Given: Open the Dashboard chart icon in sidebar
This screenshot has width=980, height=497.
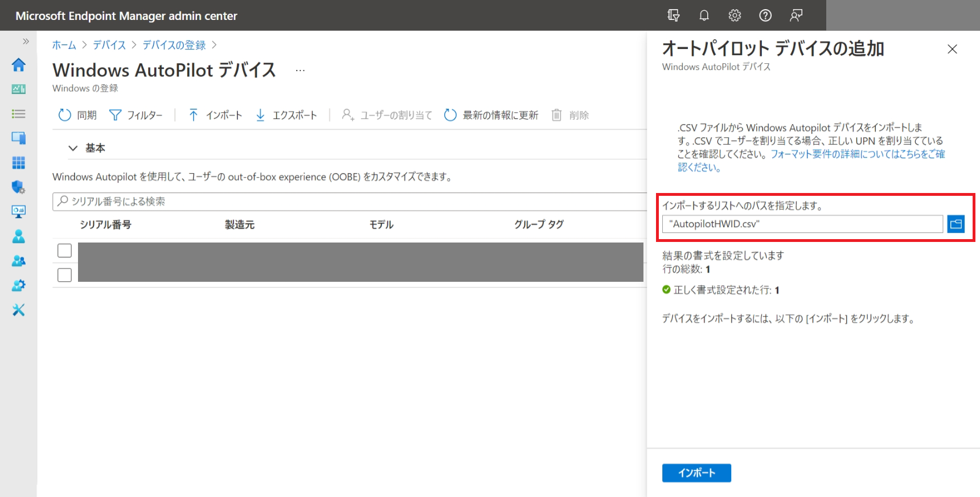Looking at the screenshot, I should pyautogui.click(x=18, y=89).
